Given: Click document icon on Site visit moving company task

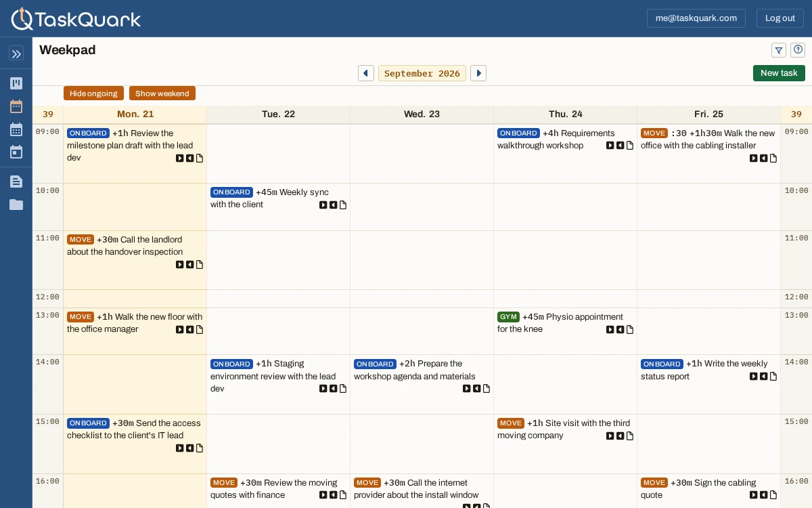Looking at the screenshot, I should pyautogui.click(x=630, y=436).
